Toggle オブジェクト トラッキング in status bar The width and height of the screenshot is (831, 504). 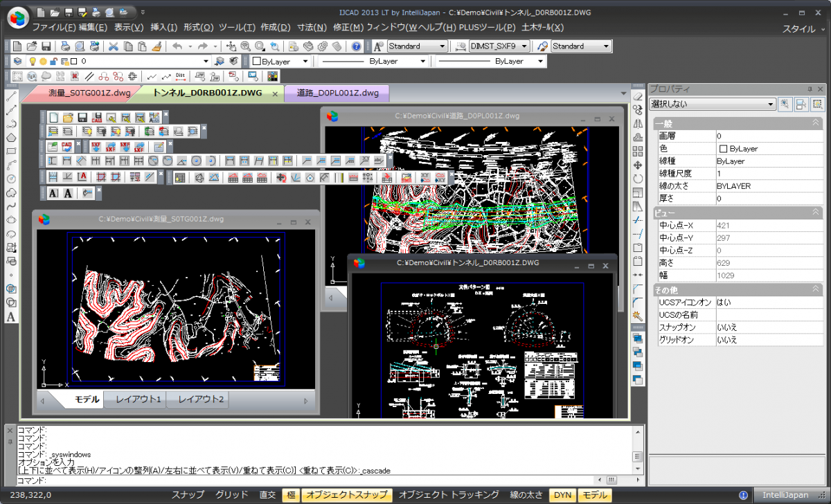click(449, 495)
